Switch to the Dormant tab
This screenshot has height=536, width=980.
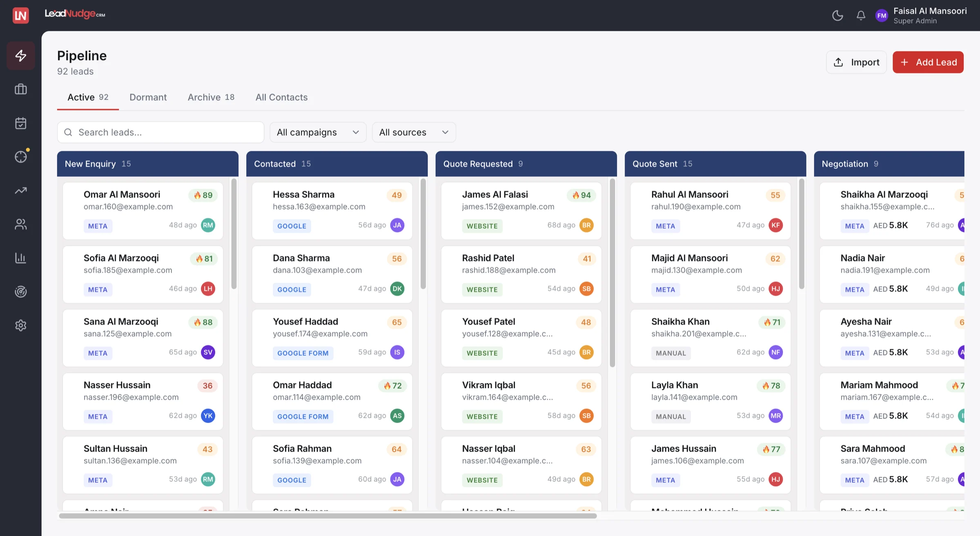(148, 97)
